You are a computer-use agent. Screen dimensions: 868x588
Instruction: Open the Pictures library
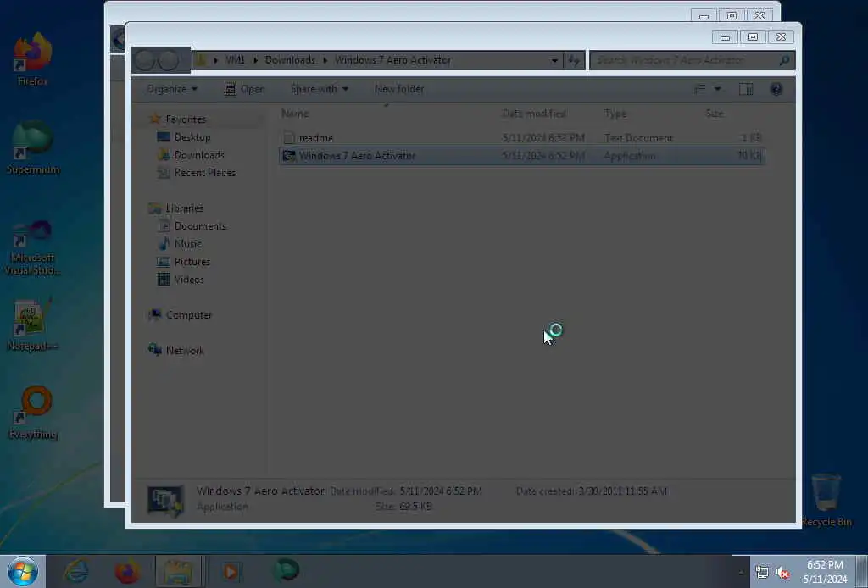[x=192, y=262]
